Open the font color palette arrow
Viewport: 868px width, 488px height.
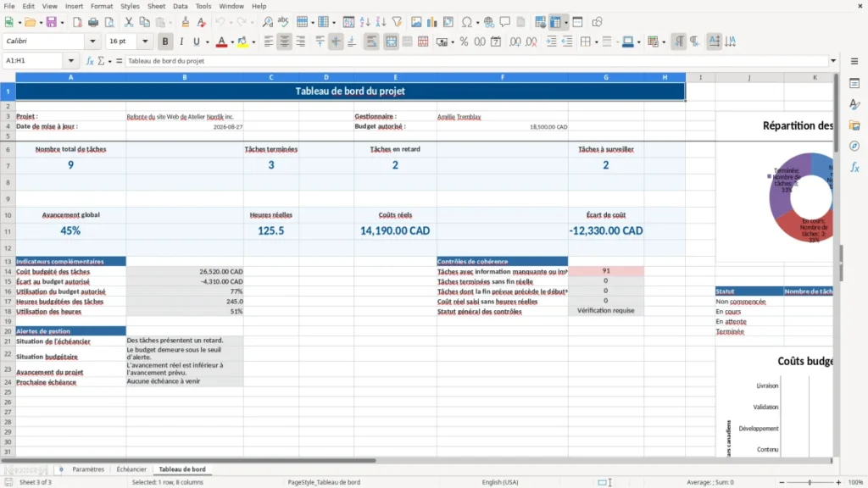(232, 42)
